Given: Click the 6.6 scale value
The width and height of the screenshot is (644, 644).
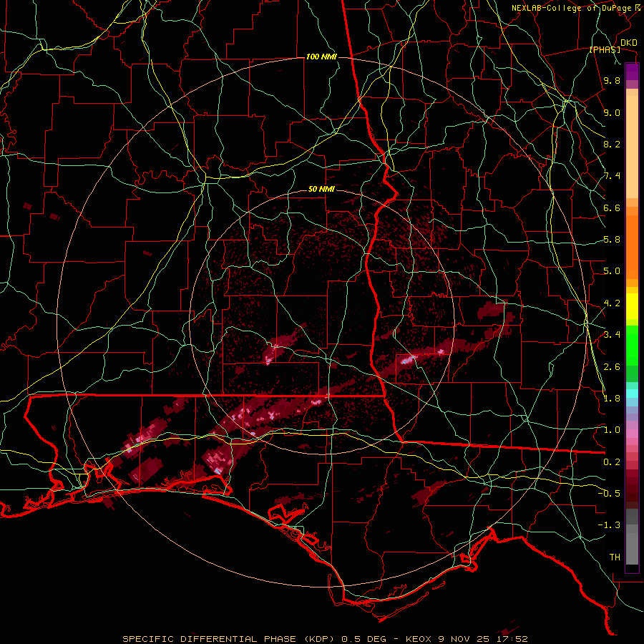Looking at the screenshot, I should [x=612, y=208].
